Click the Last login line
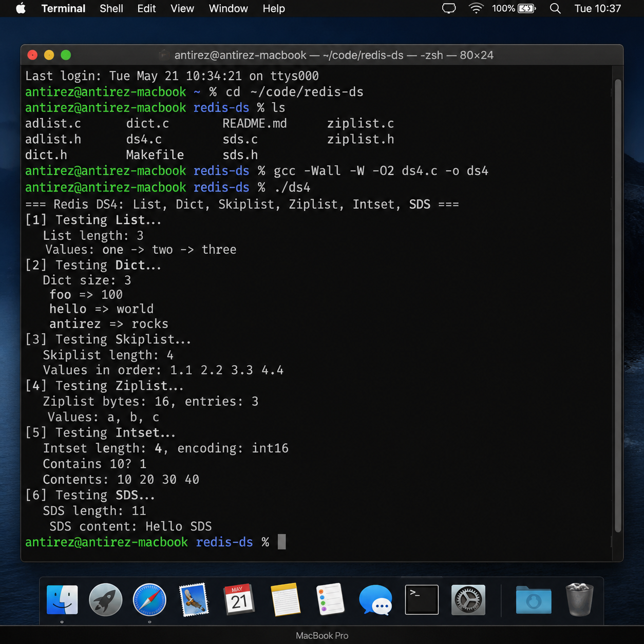This screenshot has width=644, height=644. [x=172, y=76]
